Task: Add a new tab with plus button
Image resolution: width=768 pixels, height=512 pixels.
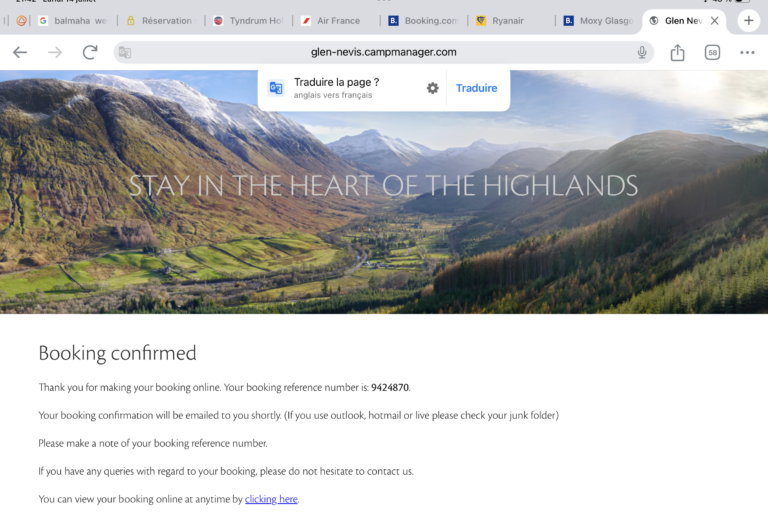Action: (748, 21)
